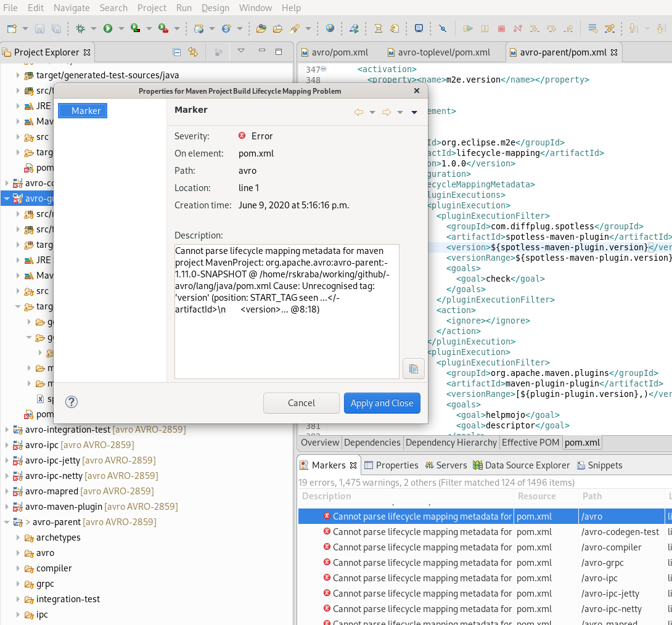Image resolution: width=672 pixels, height=625 pixels.
Task: Click the help question mark icon
Action: [x=72, y=402]
